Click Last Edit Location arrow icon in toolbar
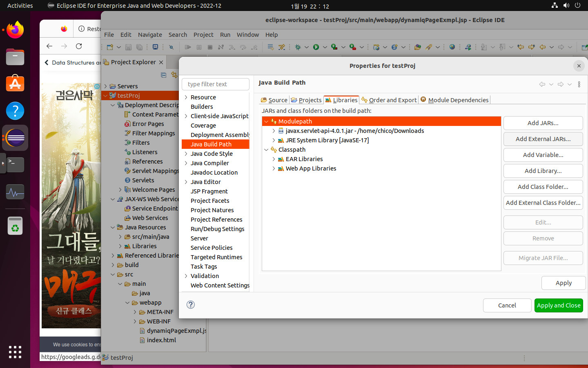This screenshot has width=588, height=368. (x=521, y=47)
